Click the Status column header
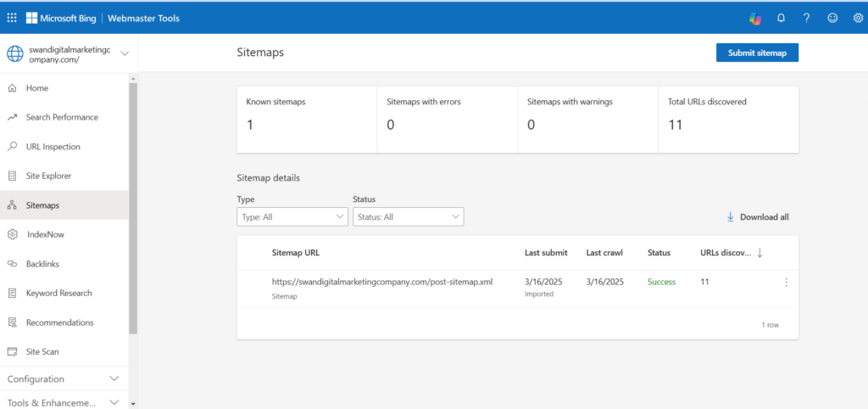The height and width of the screenshot is (409, 868). [659, 253]
